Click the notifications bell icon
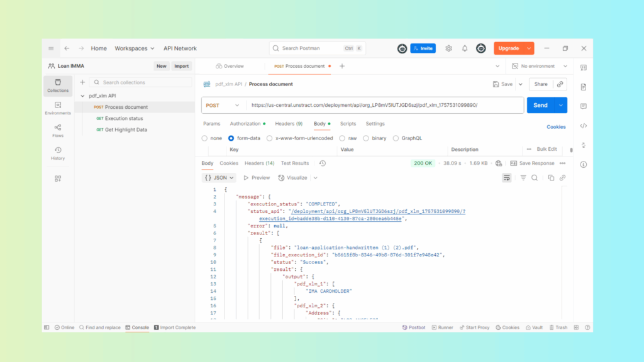This screenshot has height=362, width=644. (465, 48)
